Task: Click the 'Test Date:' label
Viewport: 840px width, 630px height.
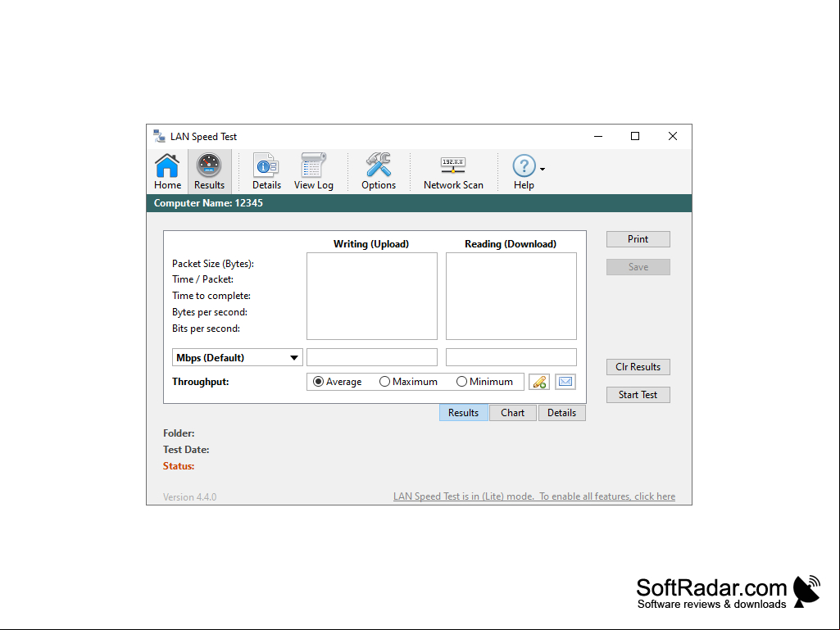Action: [186, 450]
